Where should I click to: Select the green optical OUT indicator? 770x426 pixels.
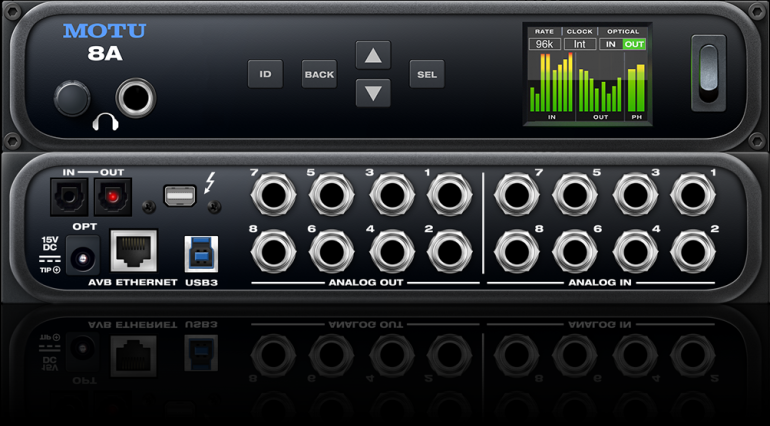pyautogui.click(x=634, y=45)
